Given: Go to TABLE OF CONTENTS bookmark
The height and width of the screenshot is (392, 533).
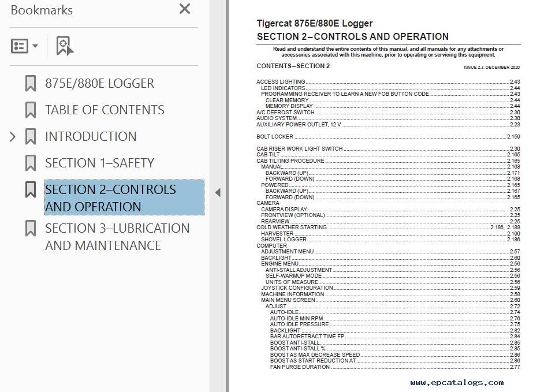Looking at the screenshot, I should pyautogui.click(x=105, y=110).
